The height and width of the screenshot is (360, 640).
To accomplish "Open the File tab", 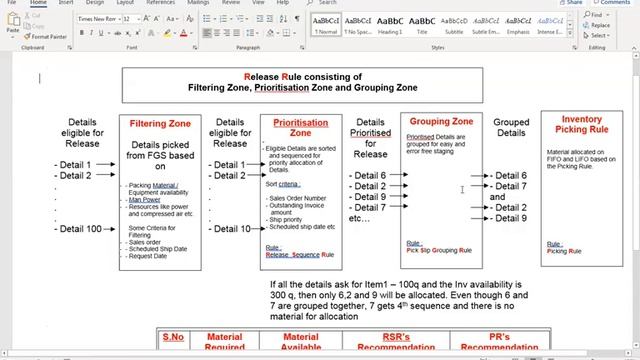I will pos(12,2).
